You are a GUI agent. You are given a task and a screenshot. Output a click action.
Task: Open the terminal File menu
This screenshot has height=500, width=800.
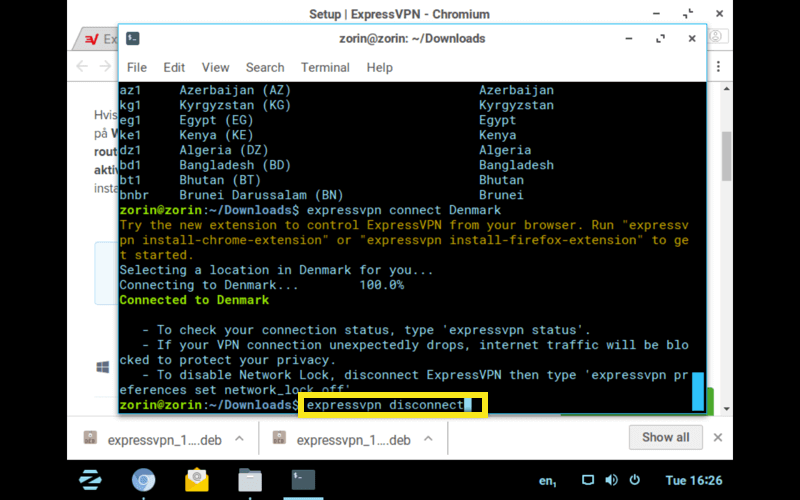137,67
